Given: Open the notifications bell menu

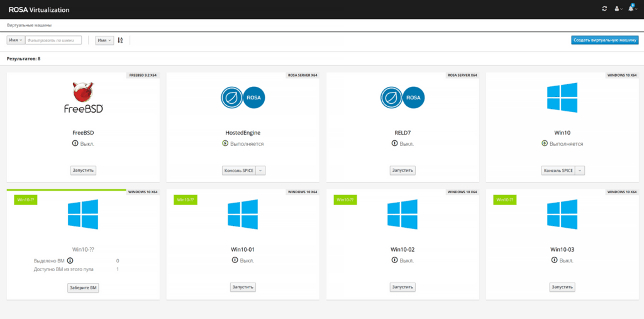Looking at the screenshot, I should pos(631,9).
